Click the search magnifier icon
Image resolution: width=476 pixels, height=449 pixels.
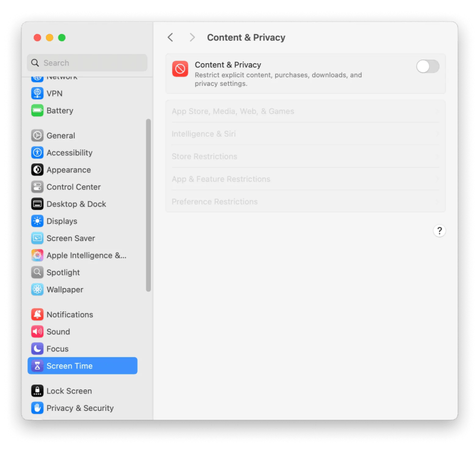point(35,63)
